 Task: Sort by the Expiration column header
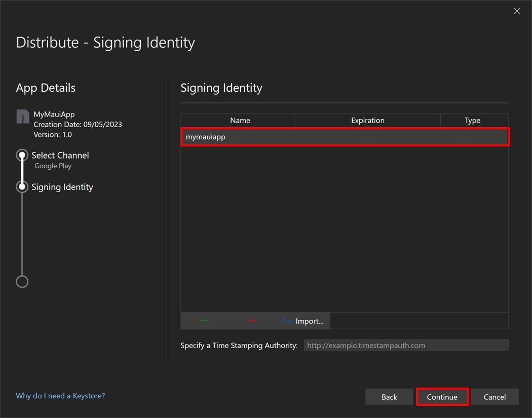(368, 120)
